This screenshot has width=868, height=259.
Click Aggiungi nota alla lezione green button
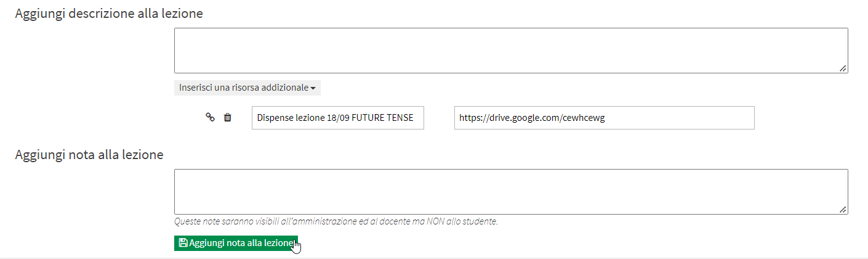(x=236, y=243)
